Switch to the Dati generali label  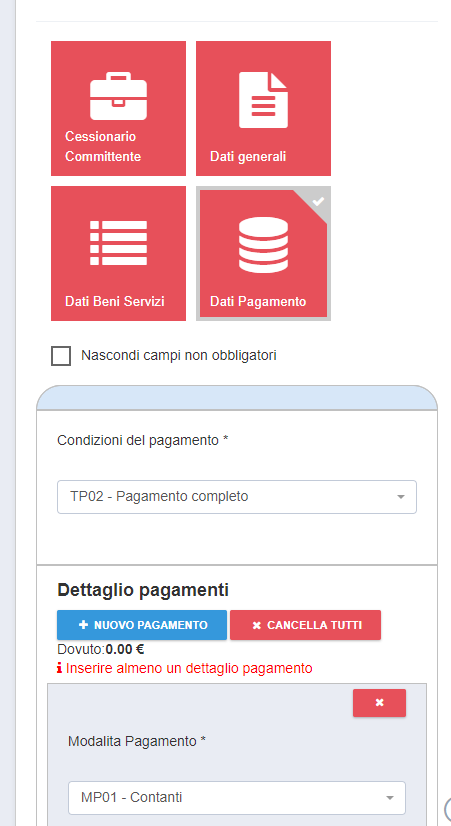pos(248,156)
